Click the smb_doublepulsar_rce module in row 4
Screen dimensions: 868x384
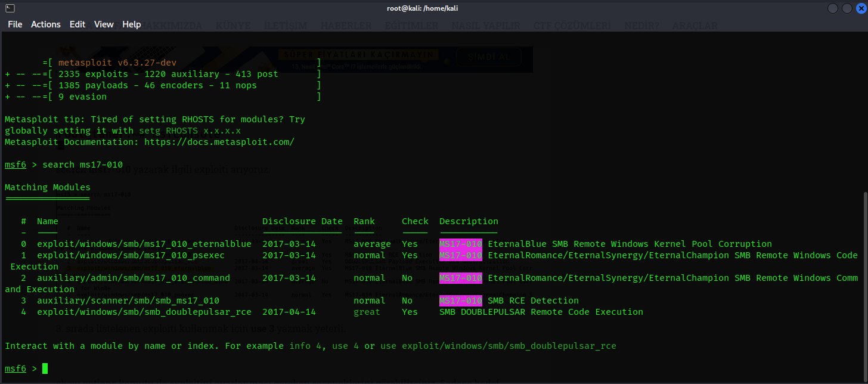pyautogui.click(x=144, y=312)
